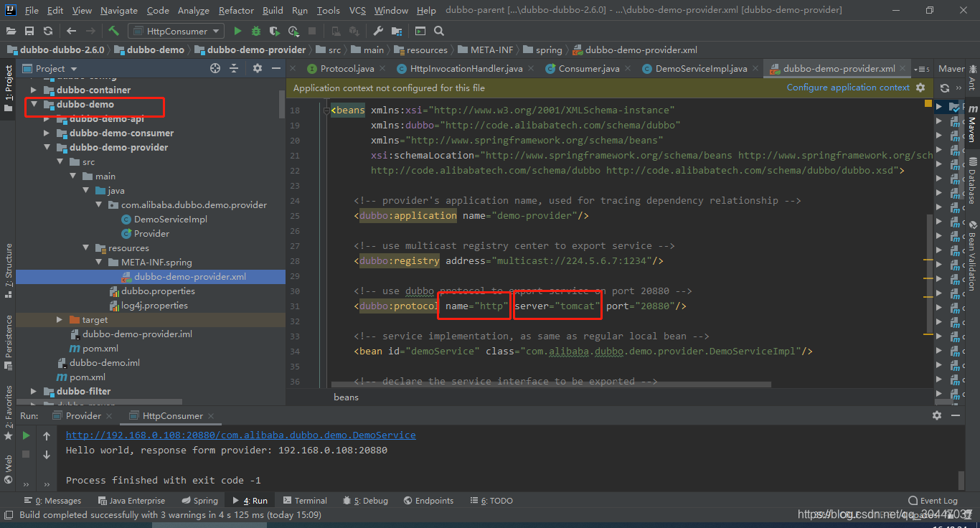Open the Endpoints tool window
Viewport: 980px width, 528px height.
pyautogui.click(x=428, y=501)
